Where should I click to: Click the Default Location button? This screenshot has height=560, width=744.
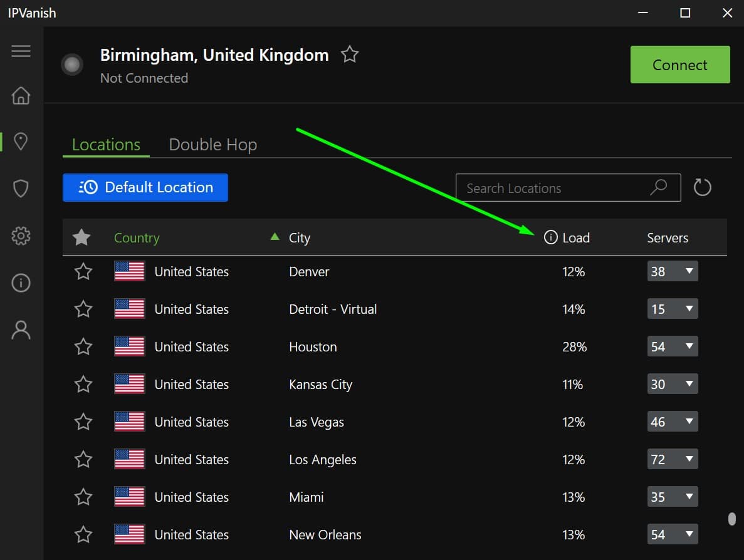[x=145, y=187]
